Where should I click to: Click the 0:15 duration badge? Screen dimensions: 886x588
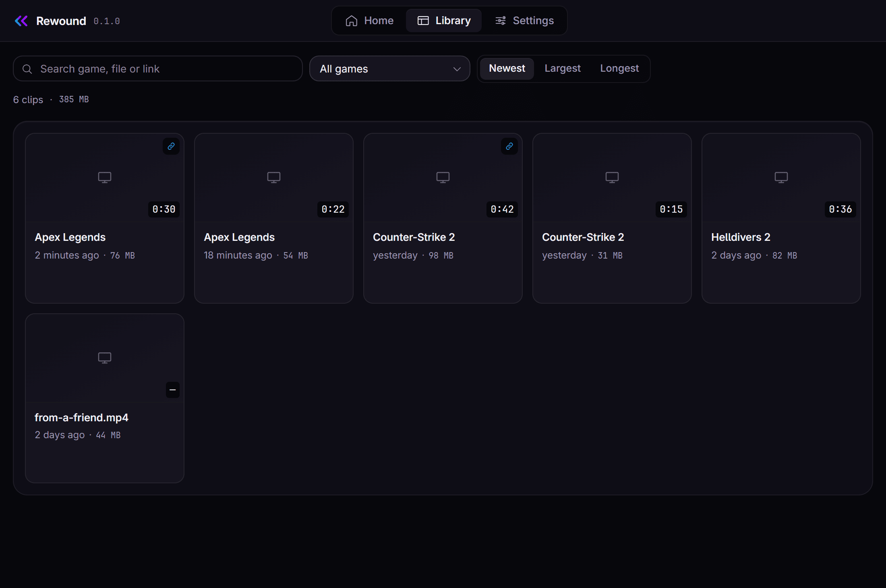point(671,209)
